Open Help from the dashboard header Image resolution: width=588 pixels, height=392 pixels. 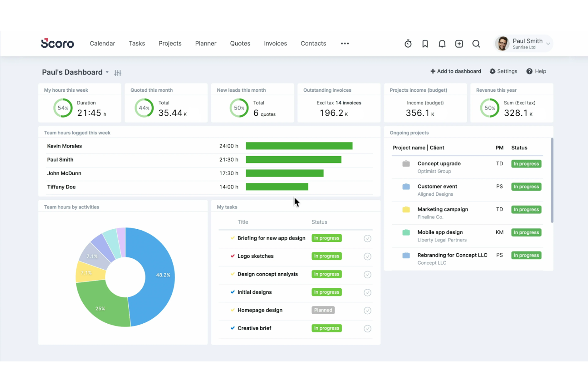(536, 71)
